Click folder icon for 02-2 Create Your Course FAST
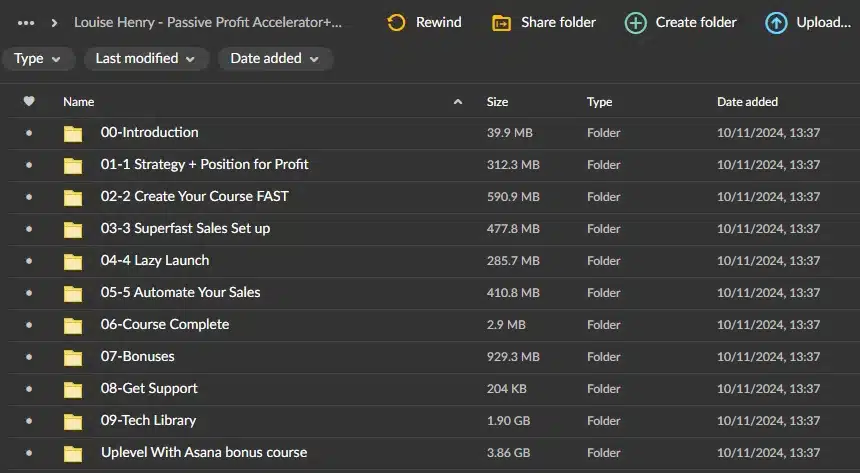Image resolution: width=860 pixels, height=473 pixels. 73,197
